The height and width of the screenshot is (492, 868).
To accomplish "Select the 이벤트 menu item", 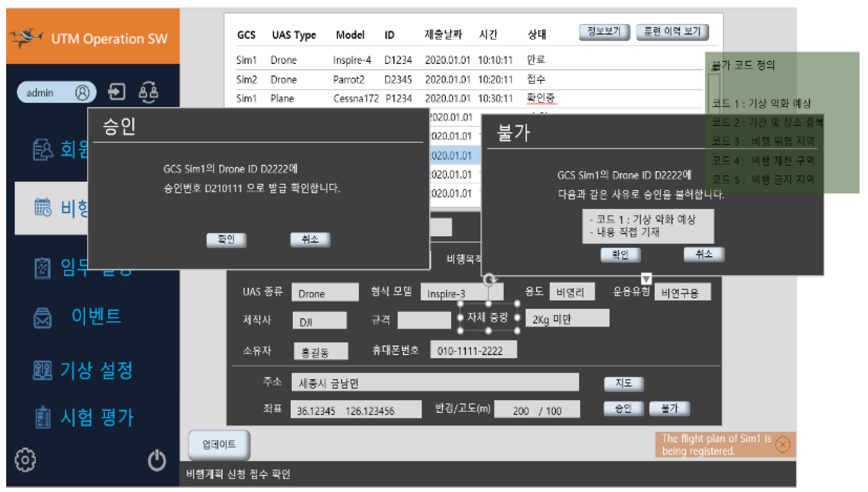I will (x=96, y=317).
